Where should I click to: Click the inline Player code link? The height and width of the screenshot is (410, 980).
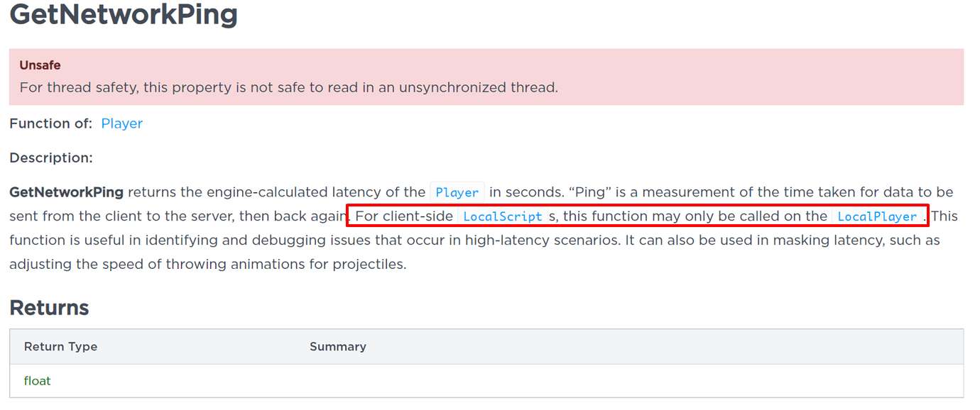457,192
